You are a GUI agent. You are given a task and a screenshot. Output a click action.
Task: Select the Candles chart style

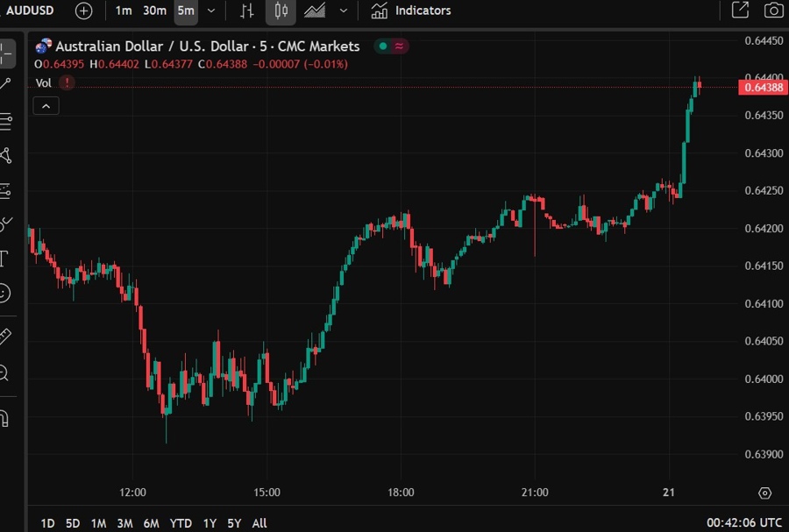281,11
